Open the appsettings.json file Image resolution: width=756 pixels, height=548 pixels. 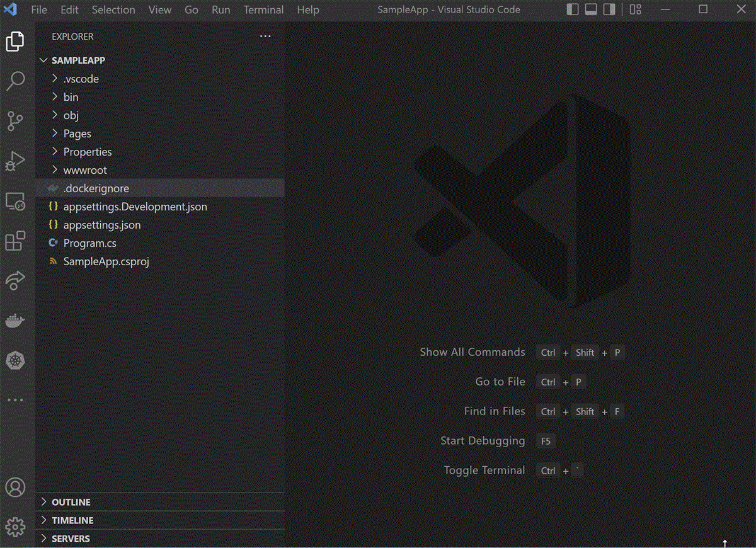pyautogui.click(x=159, y=225)
